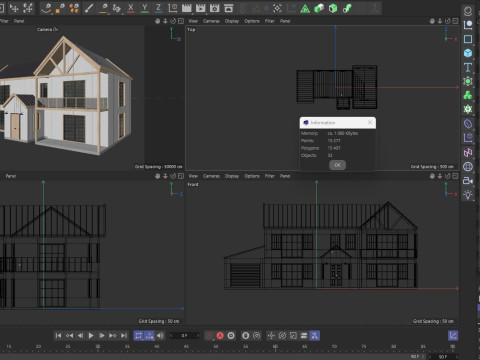Step to the next frame
The height and width of the screenshot is (360, 480).
[102, 336]
